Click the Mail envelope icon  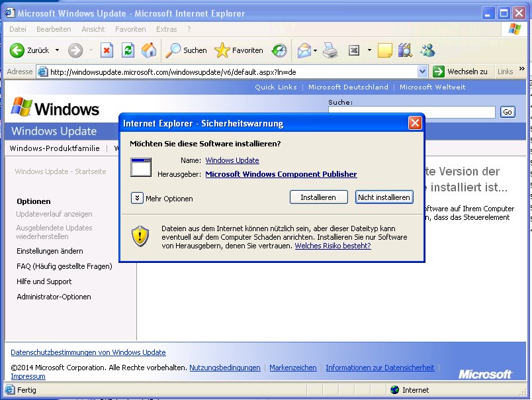(304, 50)
